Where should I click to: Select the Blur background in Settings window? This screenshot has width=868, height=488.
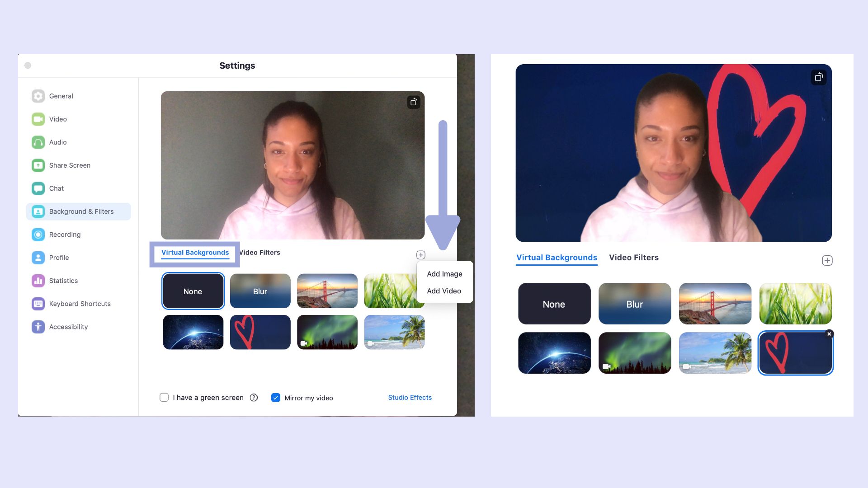(260, 291)
